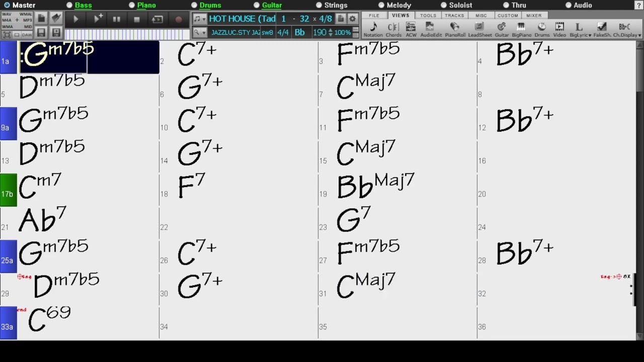Select the Guitar track radio button
The height and width of the screenshot is (362, 644).
coord(257,5)
